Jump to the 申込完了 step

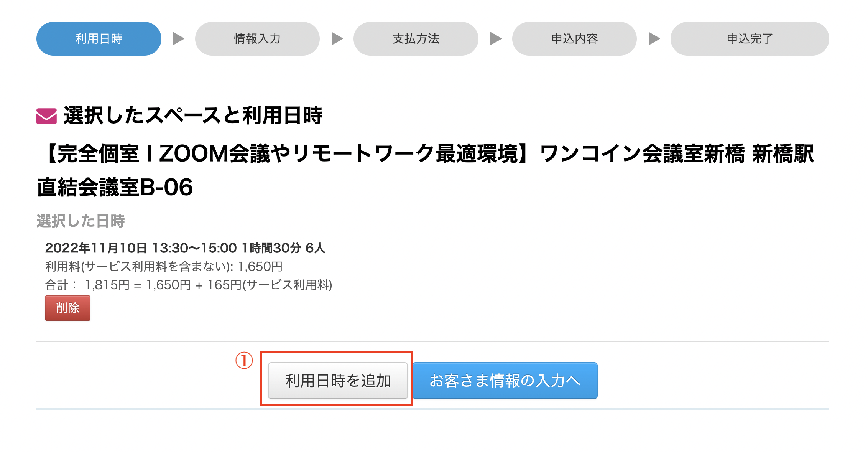click(x=750, y=39)
